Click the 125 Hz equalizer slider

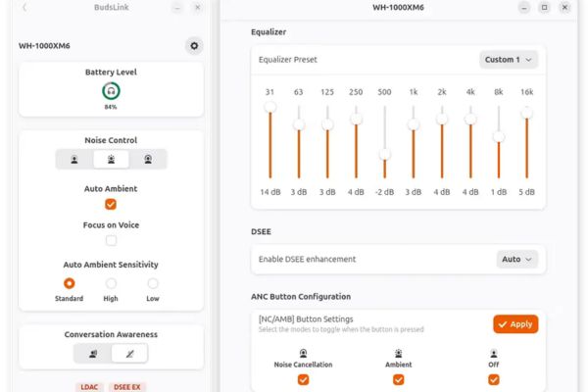pos(327,142)
